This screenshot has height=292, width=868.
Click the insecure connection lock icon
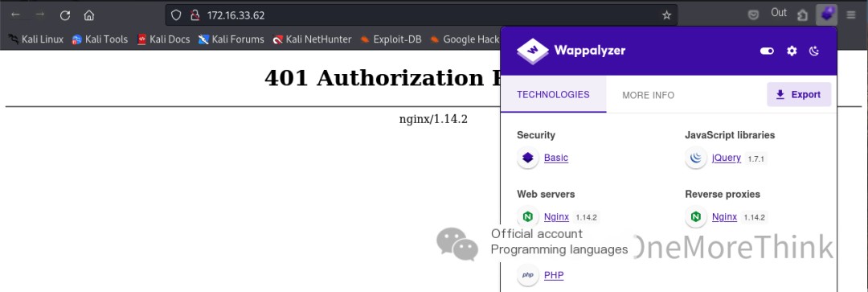point(194,15)
